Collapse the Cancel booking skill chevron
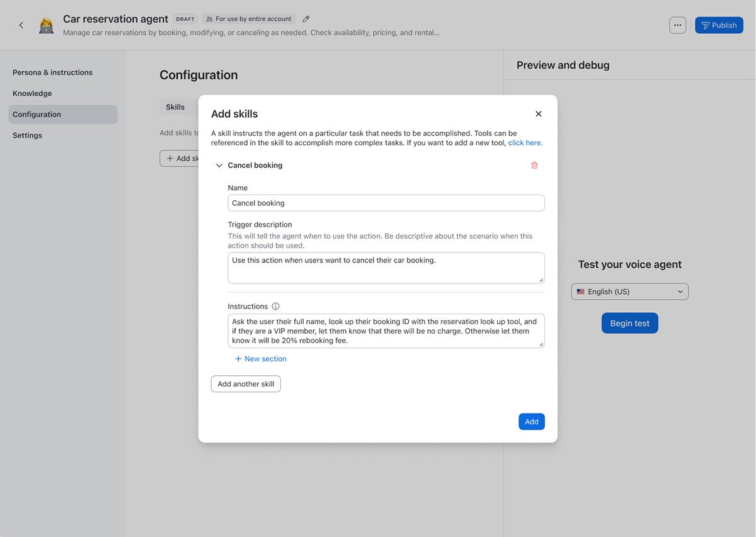 point(219,166)
